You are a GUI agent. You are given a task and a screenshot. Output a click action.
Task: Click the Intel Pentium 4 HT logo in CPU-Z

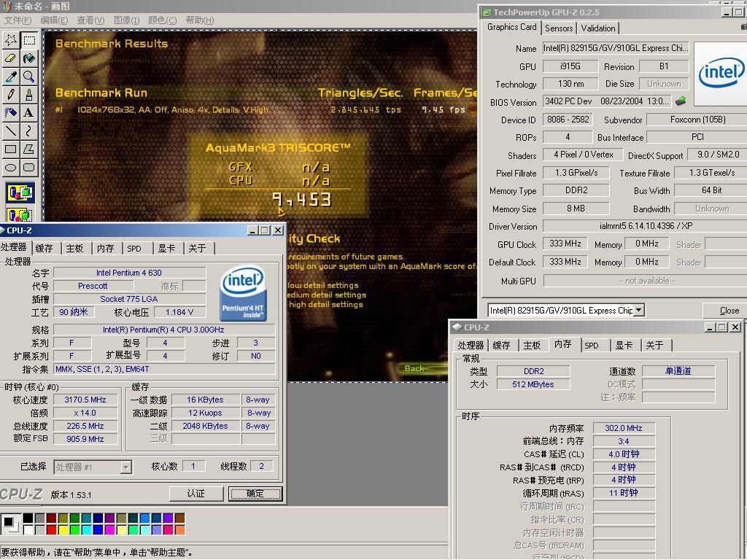point(243,292)
